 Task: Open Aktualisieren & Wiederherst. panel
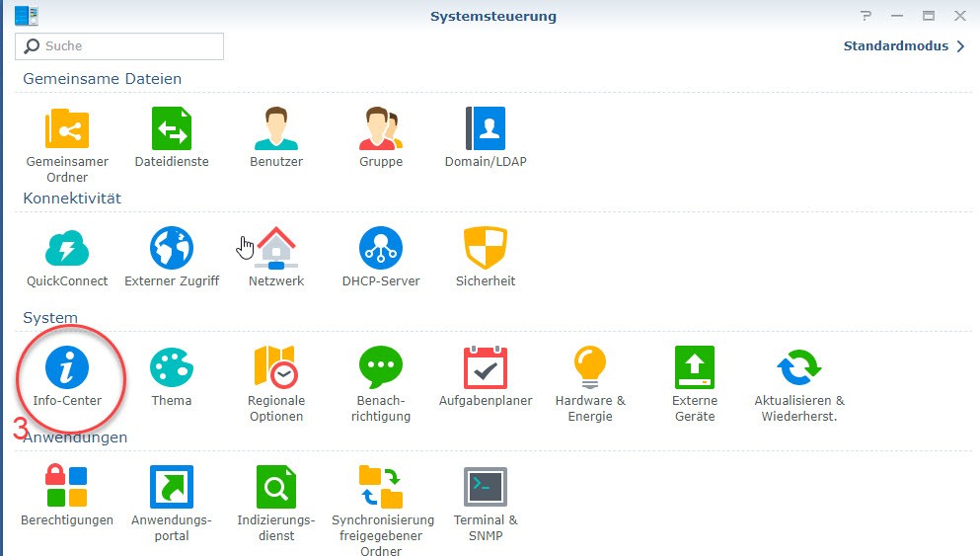799,368
